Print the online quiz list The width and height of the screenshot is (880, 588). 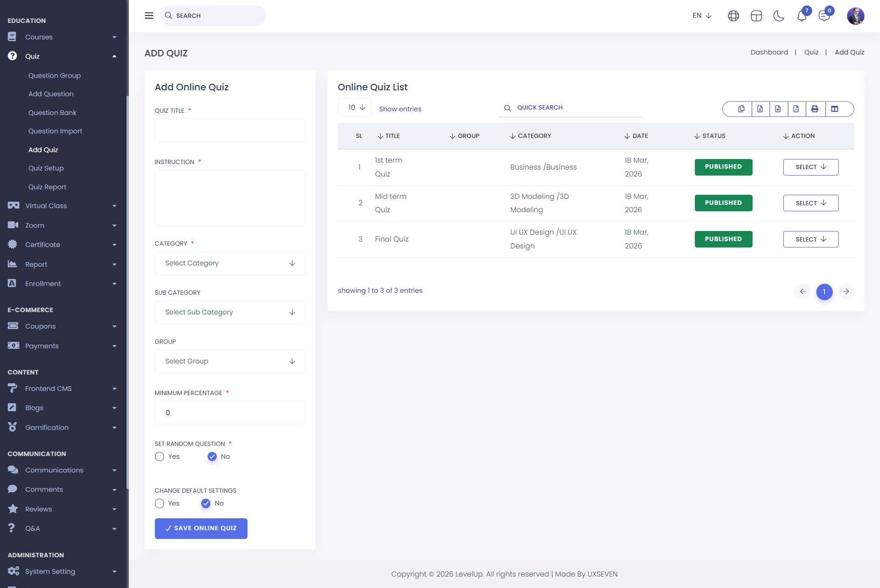814,109
